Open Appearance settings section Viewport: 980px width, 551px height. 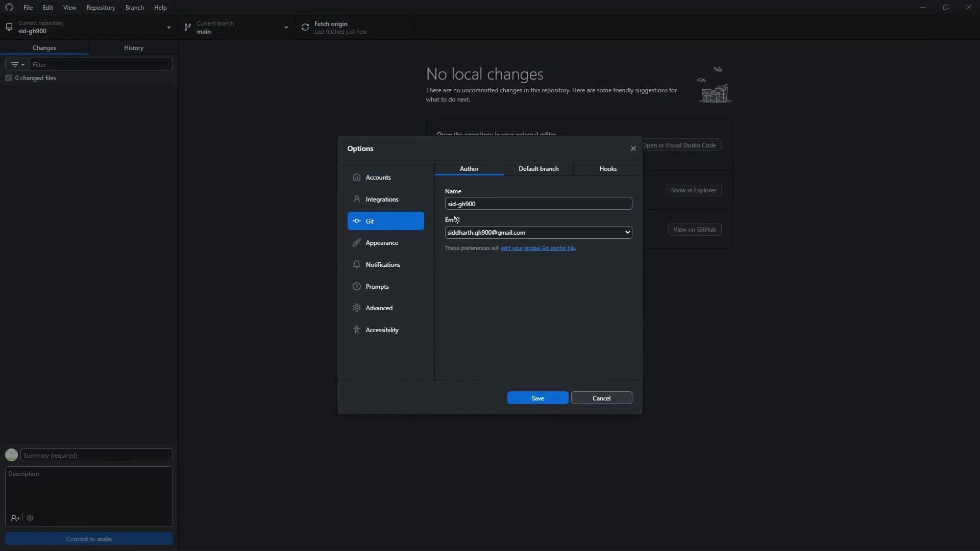pos(385,242)
